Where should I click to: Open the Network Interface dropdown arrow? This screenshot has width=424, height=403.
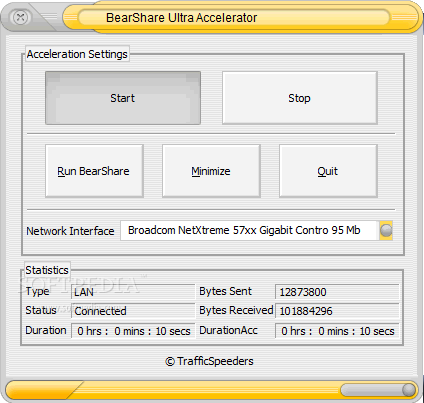tap(386, 230)
